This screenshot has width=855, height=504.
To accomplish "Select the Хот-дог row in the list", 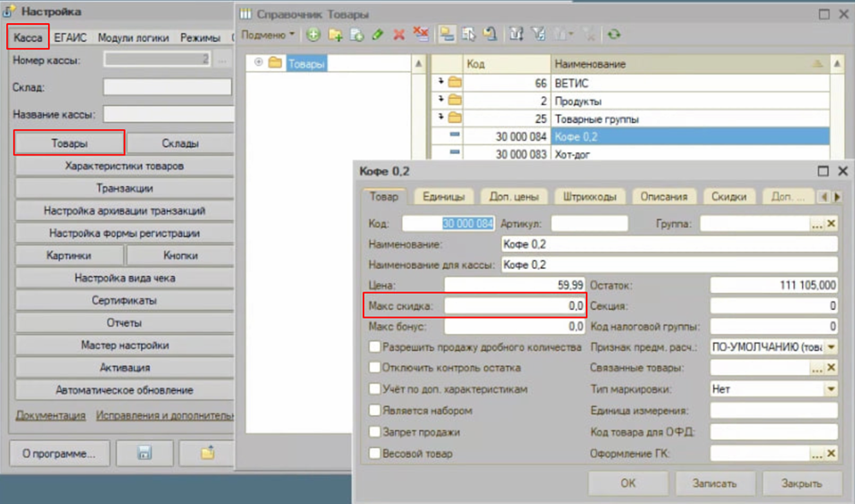I will pos(630,154).
